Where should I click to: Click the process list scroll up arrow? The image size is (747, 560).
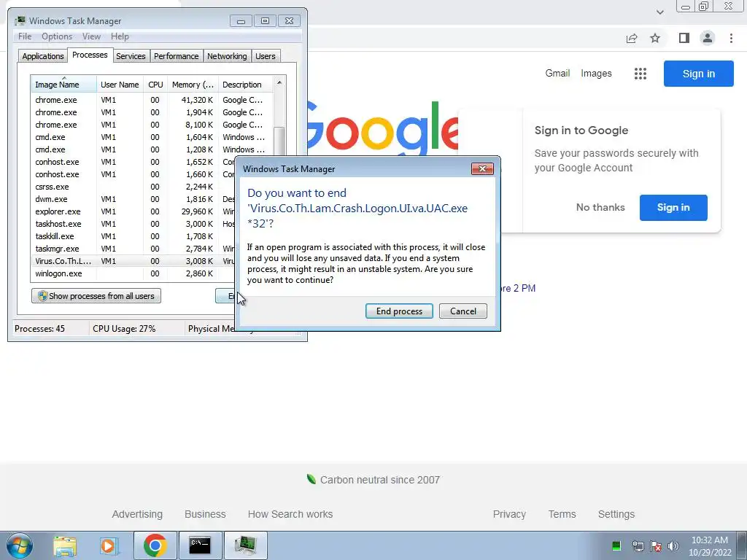tap(279, 83)
